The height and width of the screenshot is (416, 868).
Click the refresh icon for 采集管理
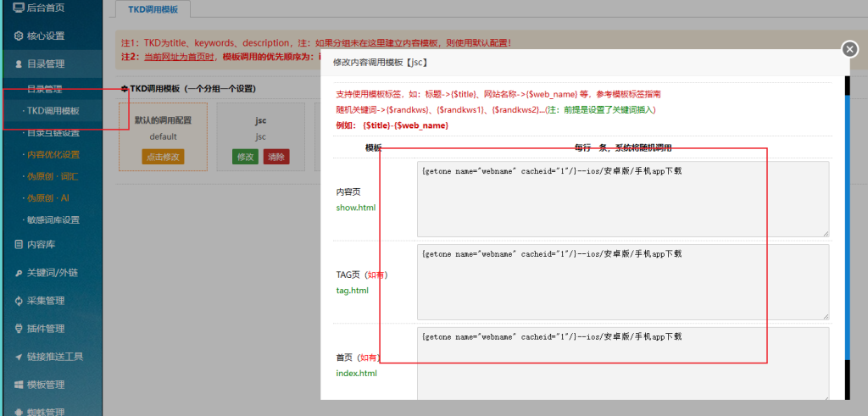[19, 301]
